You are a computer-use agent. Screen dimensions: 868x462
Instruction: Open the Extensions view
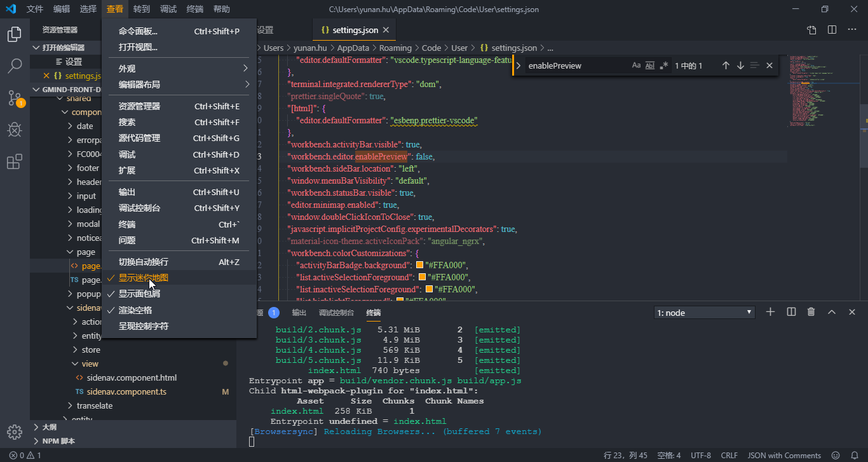tap(14, 161)
